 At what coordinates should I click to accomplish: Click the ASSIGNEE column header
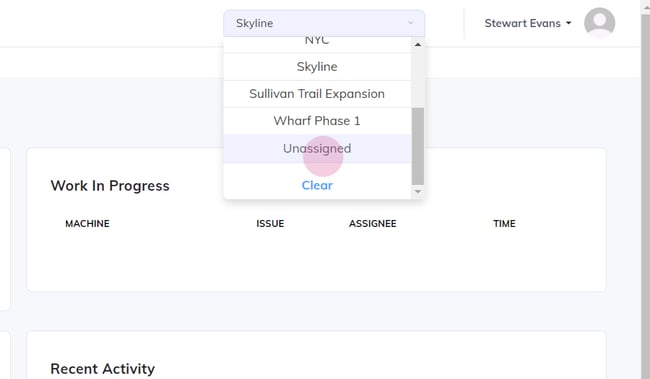[x=373, y=224]
